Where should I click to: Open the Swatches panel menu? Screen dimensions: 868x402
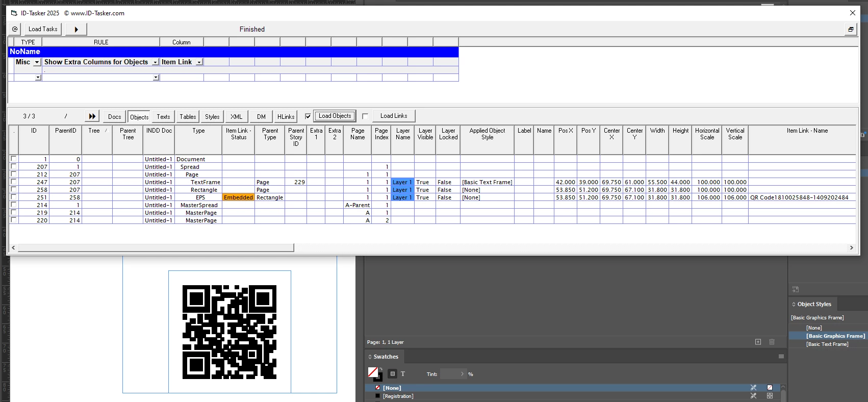(781, 357)
